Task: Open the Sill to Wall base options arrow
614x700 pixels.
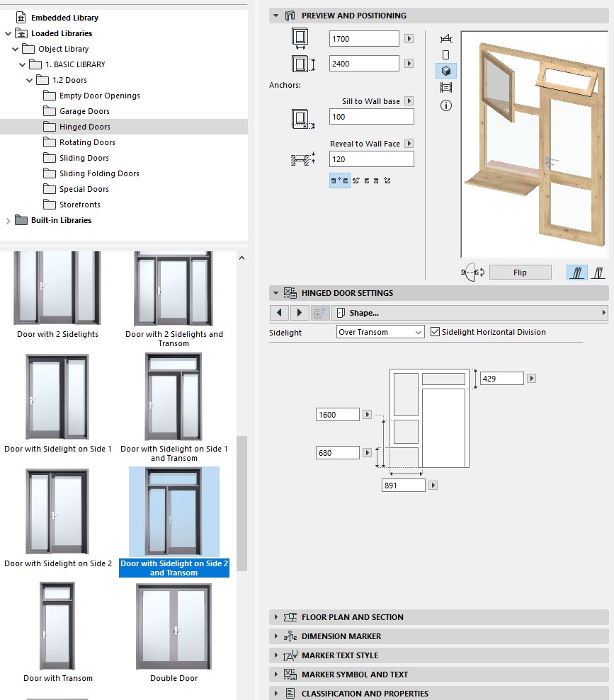Action: pyautogui.click(x=409, y=101)
